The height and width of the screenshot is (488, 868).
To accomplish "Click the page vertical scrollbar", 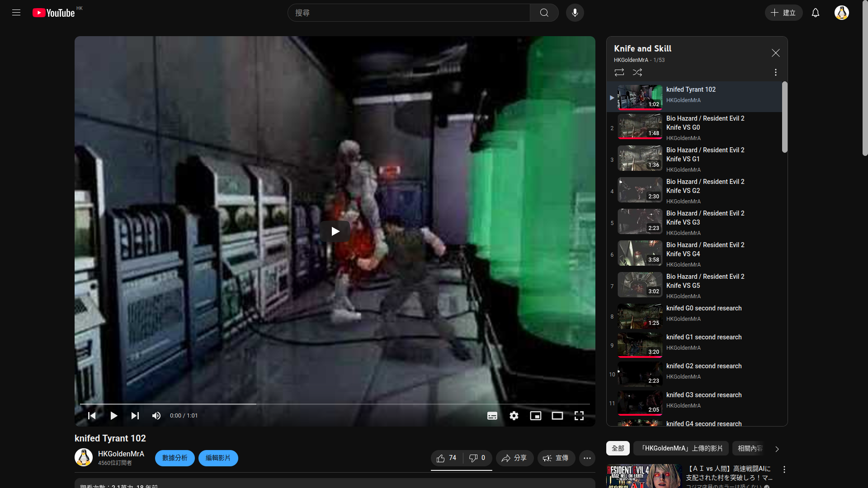I will coord(865,78).
